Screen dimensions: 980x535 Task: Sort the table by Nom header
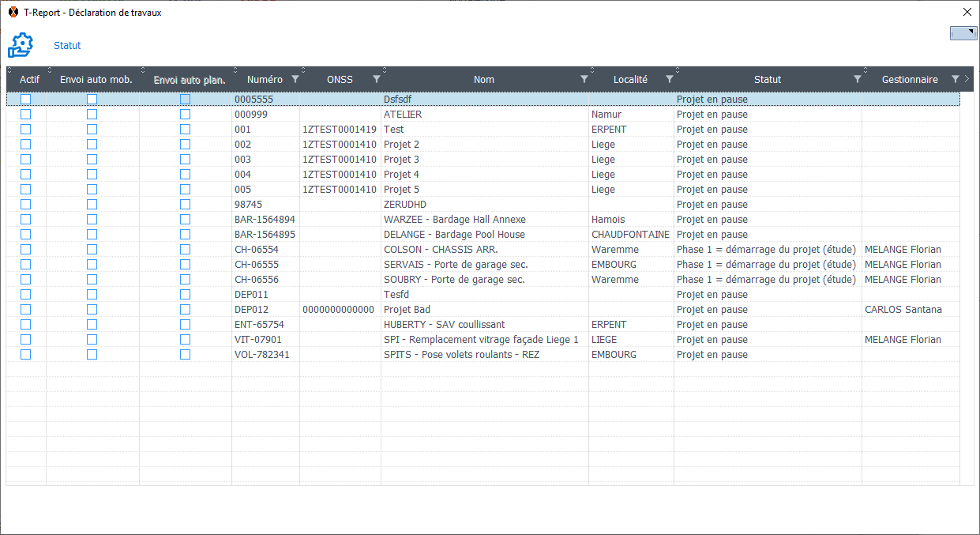pyautogui.click(x=483, y=80)
